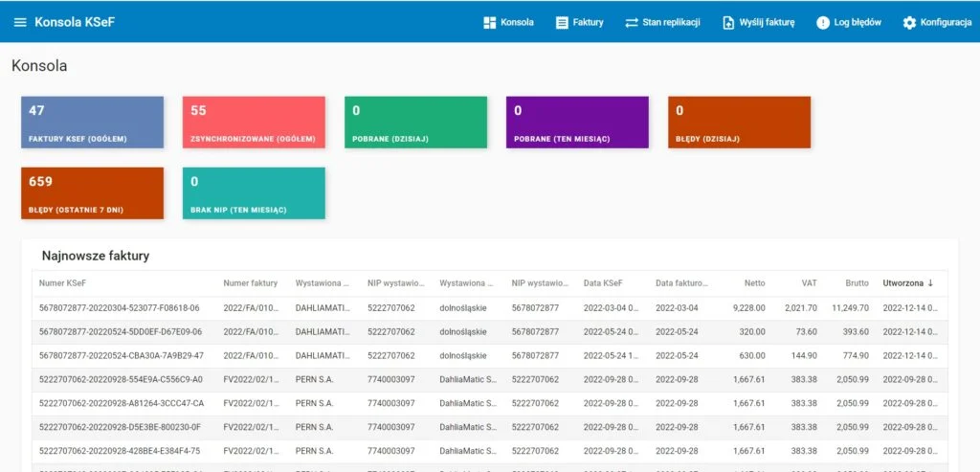The image size is (980, 472).
Task: Click the Wyślij fakturę upload icon
Action: coord(728,22)
